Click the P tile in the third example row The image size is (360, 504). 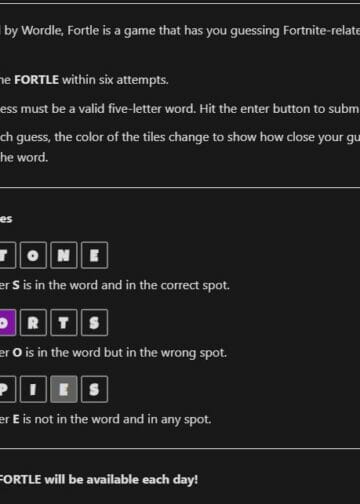[6, 389]
